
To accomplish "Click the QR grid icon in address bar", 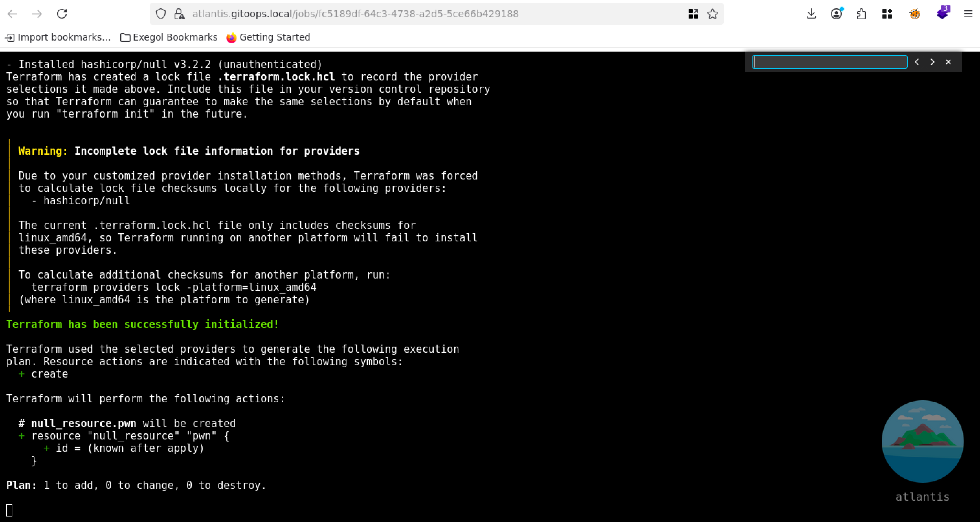I will pos(693,14).
